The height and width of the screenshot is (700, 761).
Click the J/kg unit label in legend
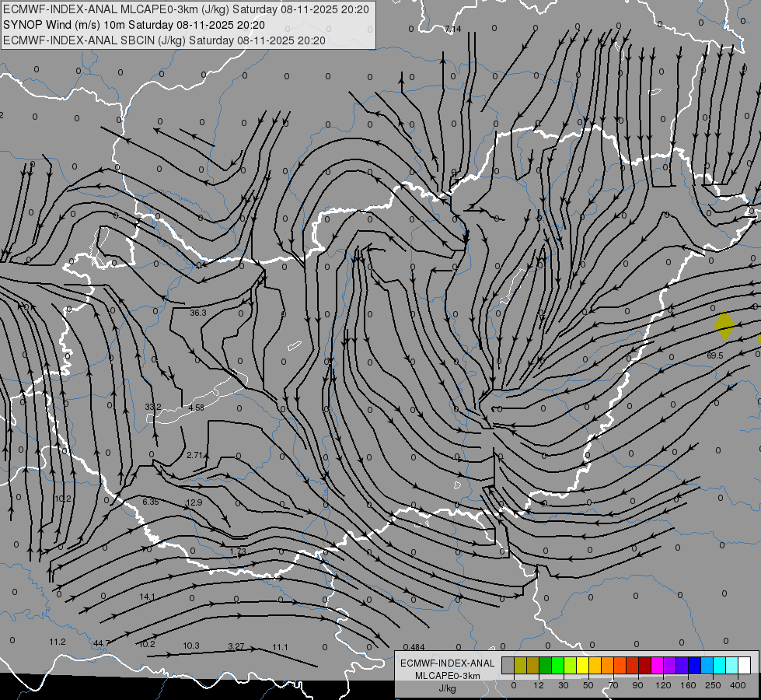point(448,688)
